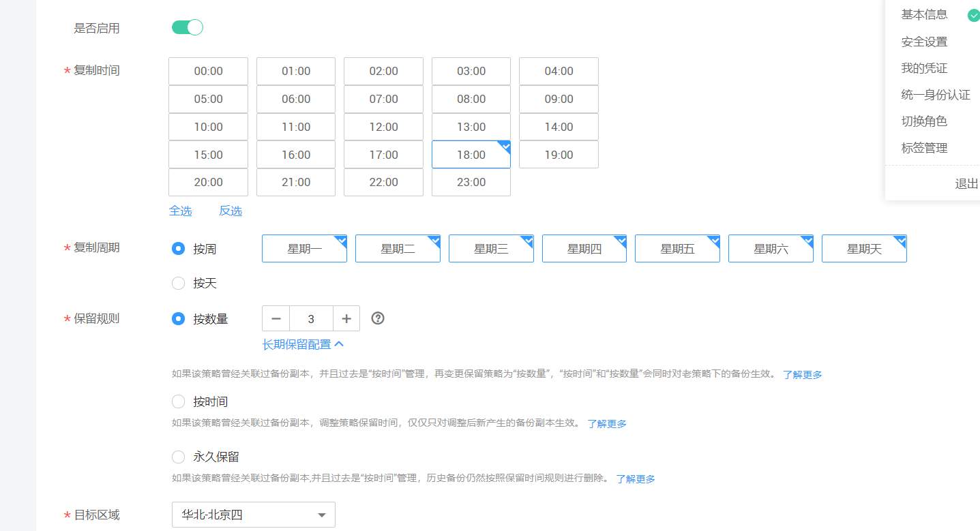Select the 21:00 replication time
Screen dimensions: 980x531
296,182
